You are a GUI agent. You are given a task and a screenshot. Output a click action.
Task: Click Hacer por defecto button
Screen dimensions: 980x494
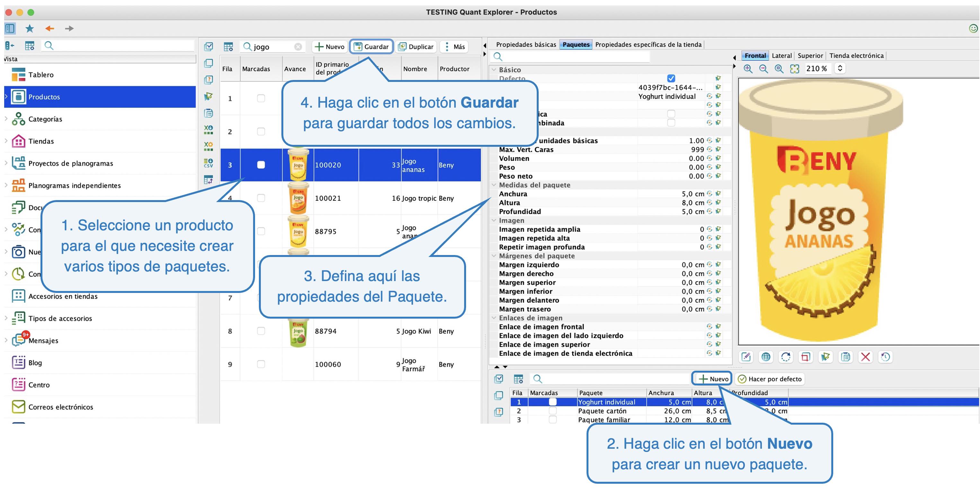point(770,379)
